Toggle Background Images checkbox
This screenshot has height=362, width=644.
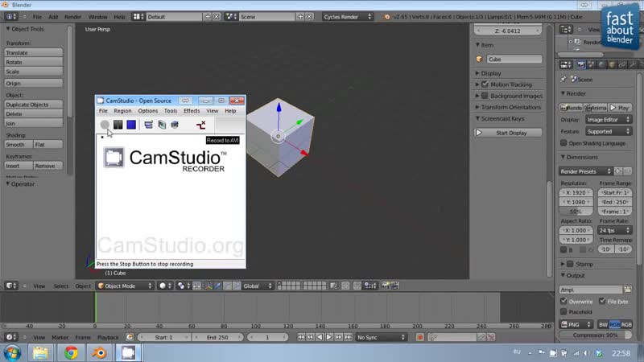coord(485,96)
